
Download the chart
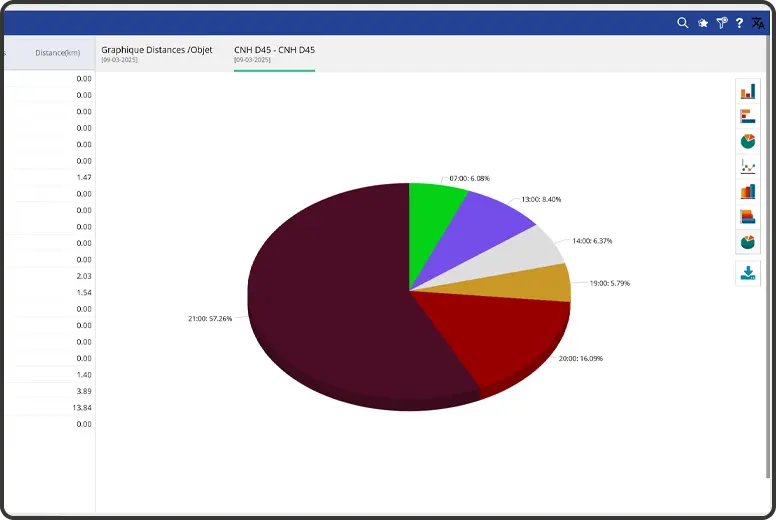748,273
